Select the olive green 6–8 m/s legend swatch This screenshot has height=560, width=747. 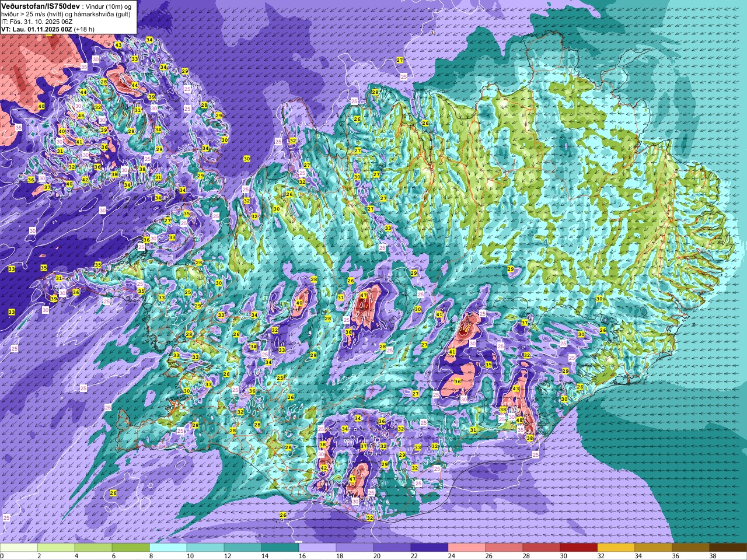[x=131, y=548]
